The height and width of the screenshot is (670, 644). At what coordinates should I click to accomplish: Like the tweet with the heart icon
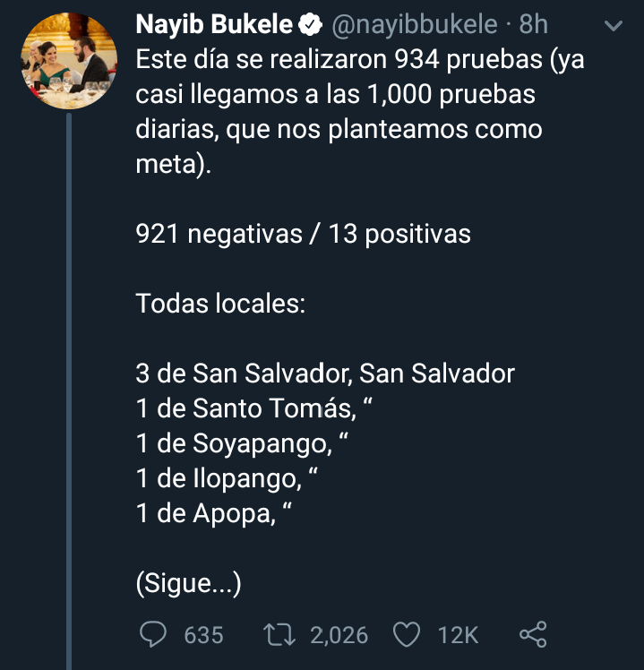408,635
